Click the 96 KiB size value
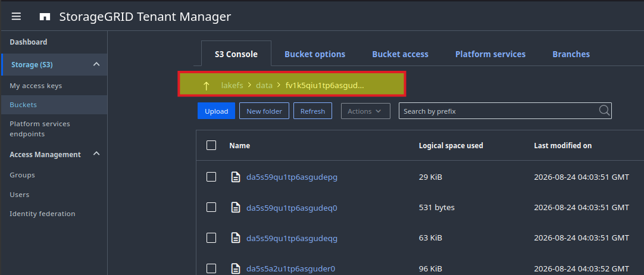The width and height of the screenshot is (644, 275). pyautogui.click(x=430, y=269)
